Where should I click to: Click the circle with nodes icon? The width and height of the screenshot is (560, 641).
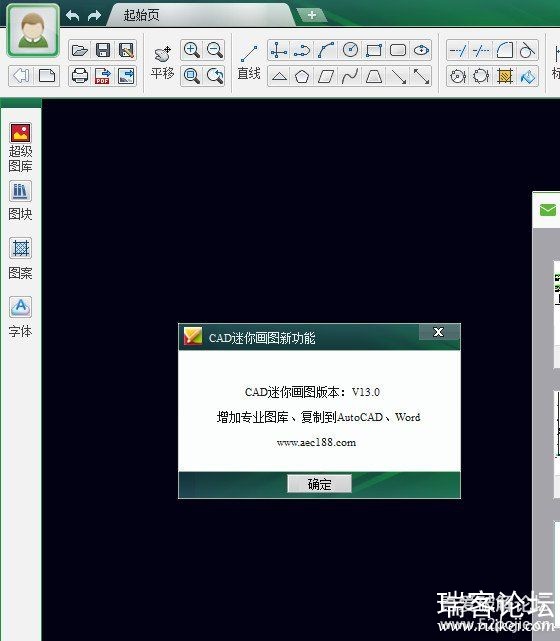pyautogui.click(x=458, y=76)
